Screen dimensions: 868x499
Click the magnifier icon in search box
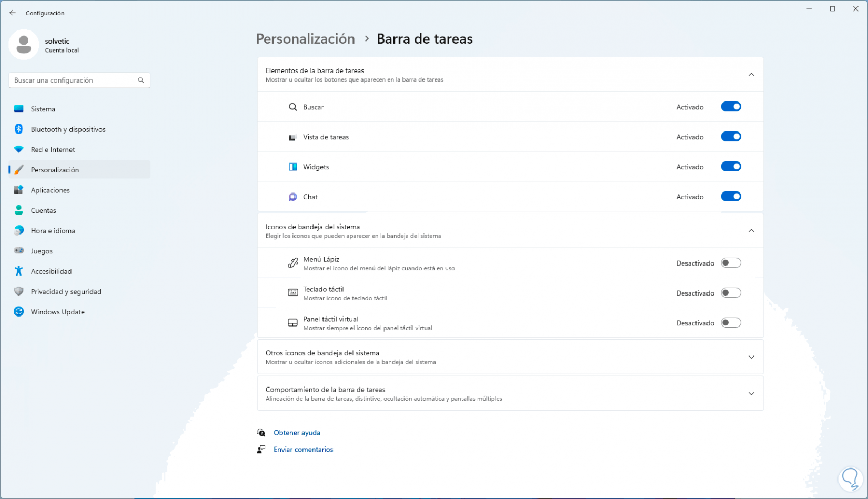tap(140, 80)
